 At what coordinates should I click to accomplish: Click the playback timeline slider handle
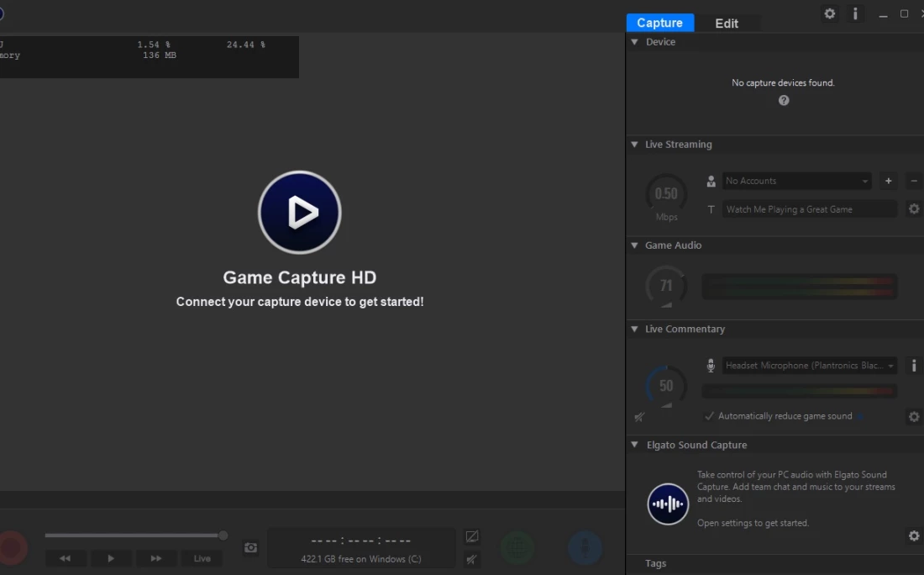click(223, 535)
